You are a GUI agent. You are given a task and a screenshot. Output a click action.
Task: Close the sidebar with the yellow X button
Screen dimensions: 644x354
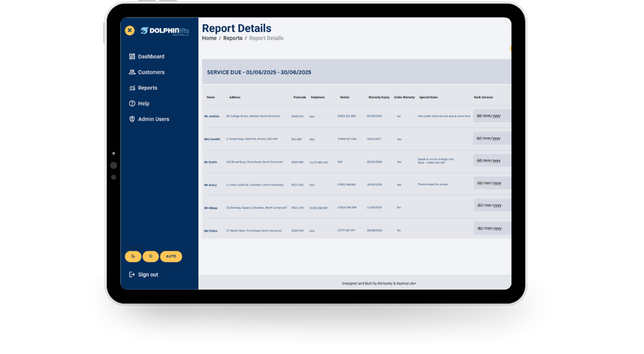pyautogui.click(x=130, y=31)
